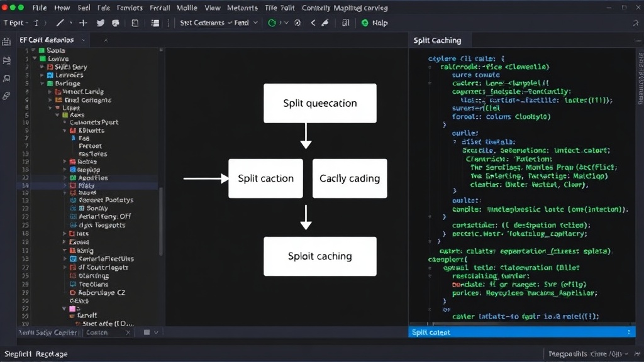The image size is (644, 362).
Task: Click the pen marker icon in the toolbar
Action: click(325, 23)
